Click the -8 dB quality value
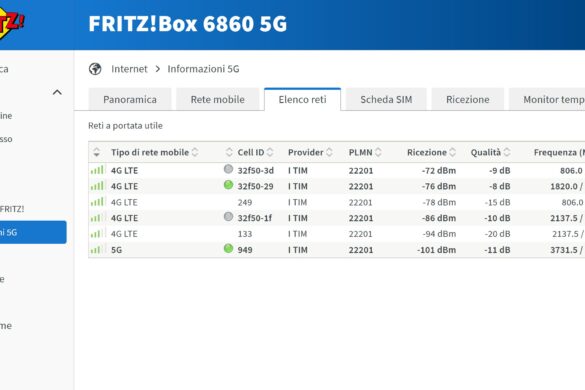 click(500, 186)
